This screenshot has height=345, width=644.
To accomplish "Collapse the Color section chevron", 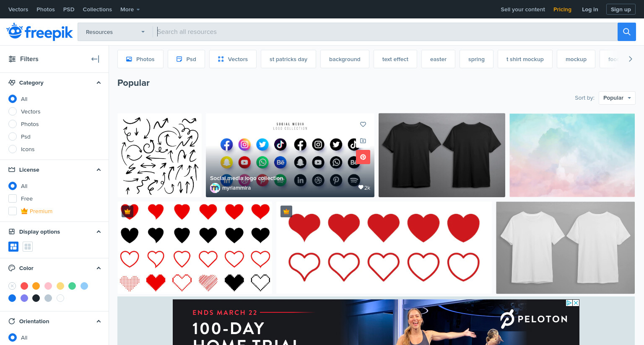I will 99,268.
